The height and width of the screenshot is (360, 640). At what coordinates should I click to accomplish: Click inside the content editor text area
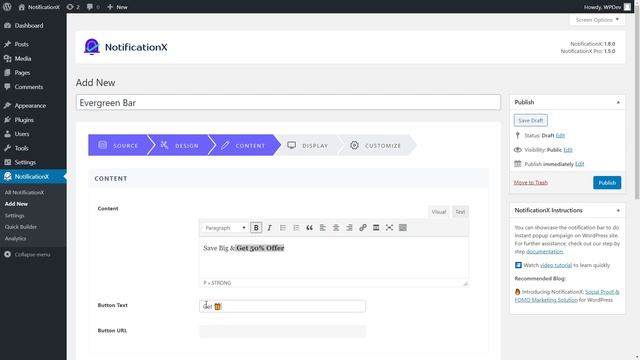tap(333, 258)
